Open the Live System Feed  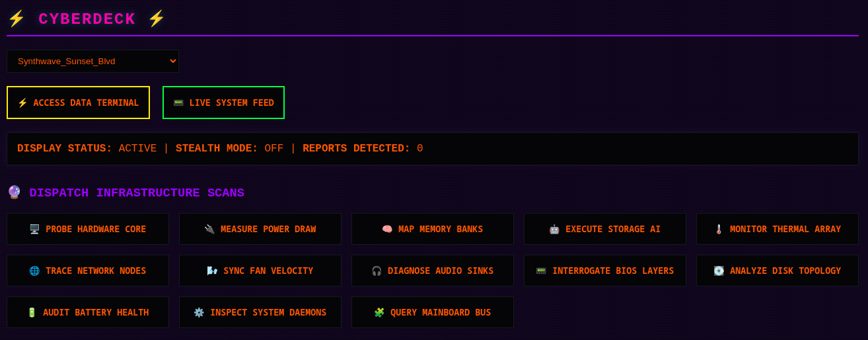tap(223, 103)
